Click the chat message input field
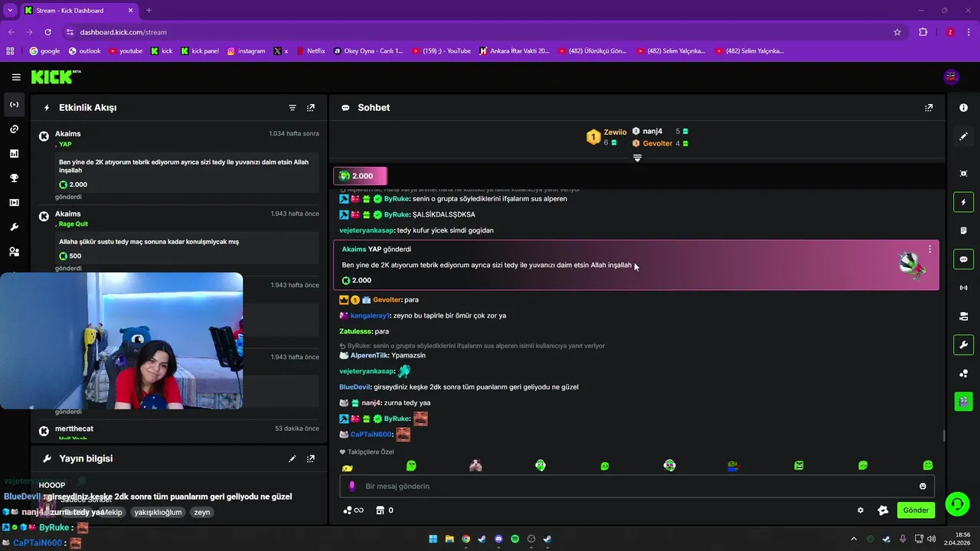This screenshot has width=980, height=551. [x=637, y=486]
